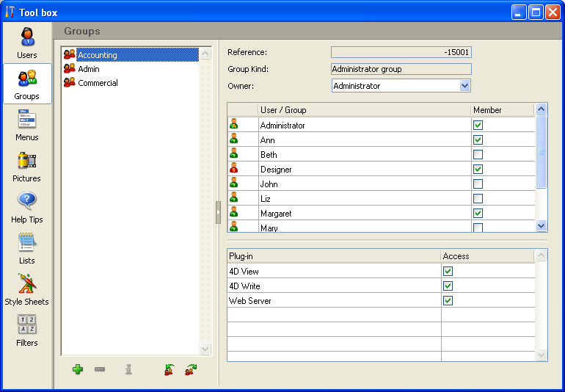Click the green plus add group icon

pyautogui.click(x=78, y=370)
